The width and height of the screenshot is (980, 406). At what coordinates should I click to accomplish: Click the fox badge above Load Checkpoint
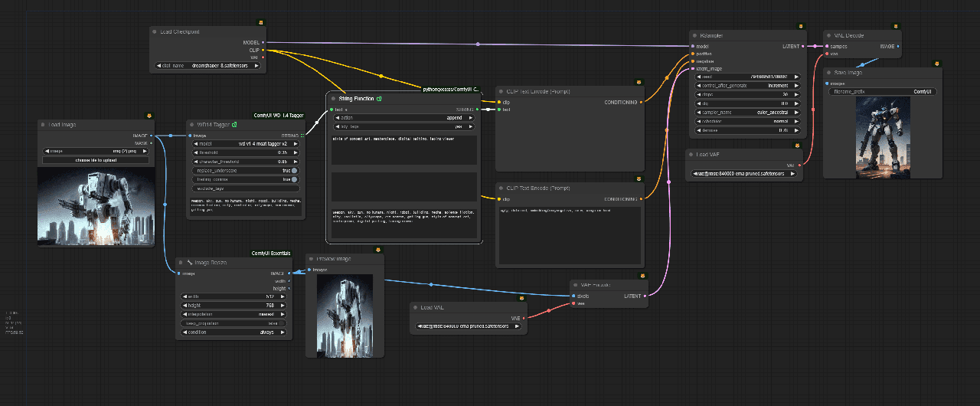coord(260,22)
